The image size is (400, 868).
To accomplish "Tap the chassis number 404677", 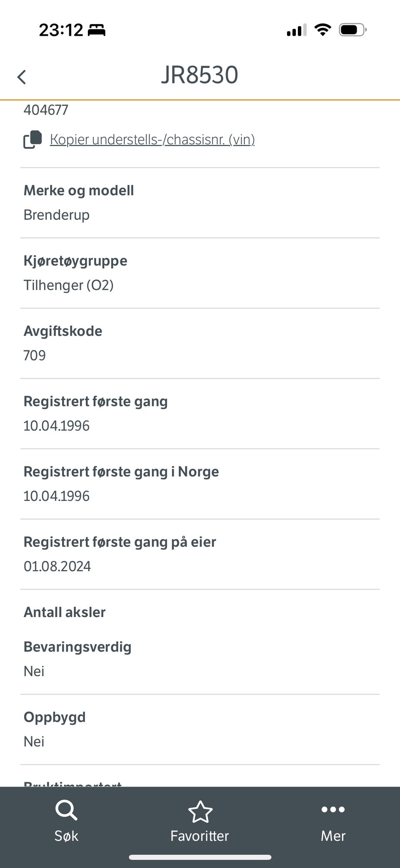I will coord(46,110).
